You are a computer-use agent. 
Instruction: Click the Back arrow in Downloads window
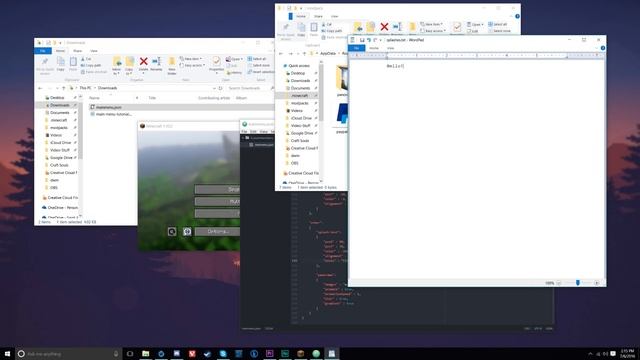tap(40, 88)
